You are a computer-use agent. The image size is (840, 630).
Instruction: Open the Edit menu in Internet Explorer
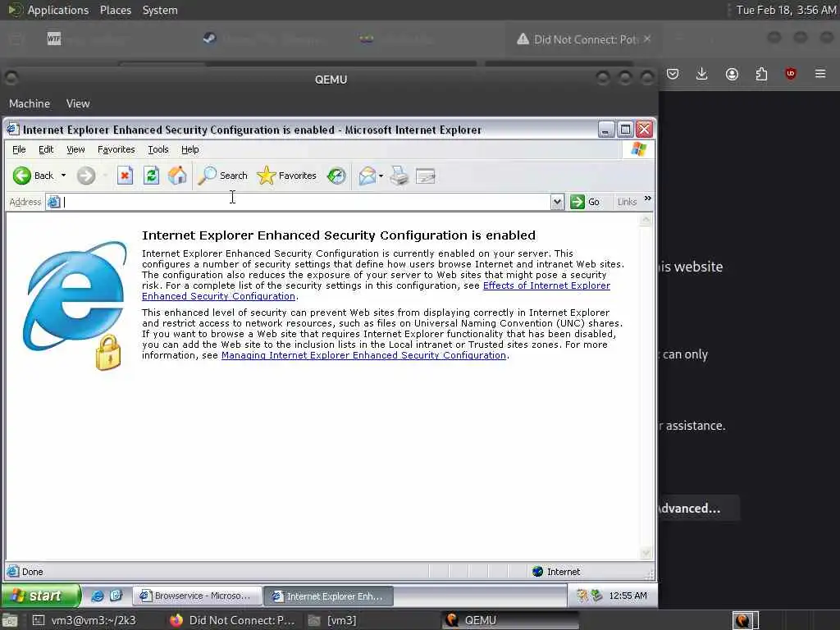[46, 149]
